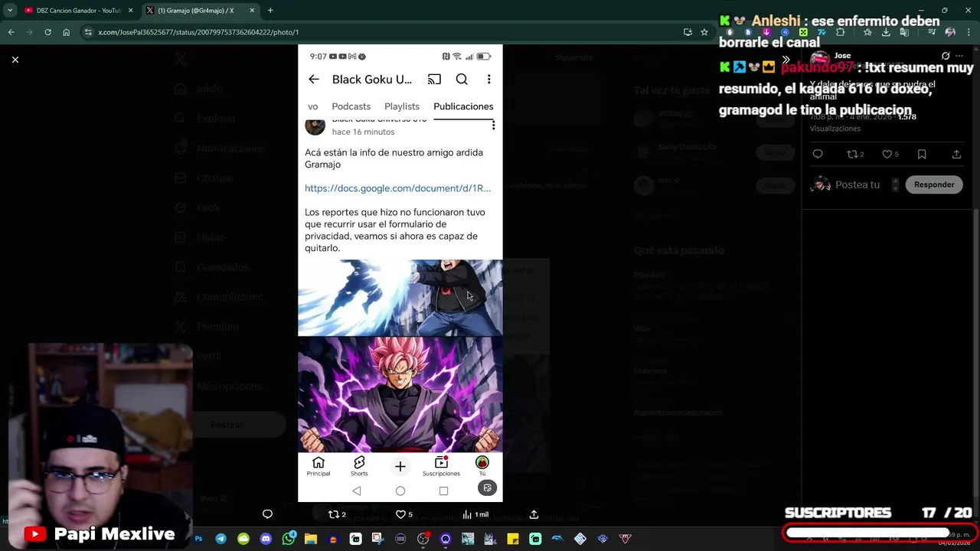The height and width of the screenshot is (551, 980).
Task: Repost icon in the tweet side panel
Action: coord(851,154)
